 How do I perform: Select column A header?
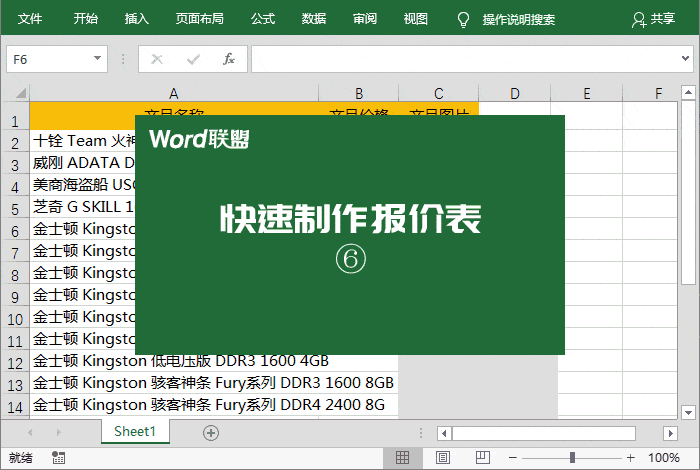[x=174, y=93]
